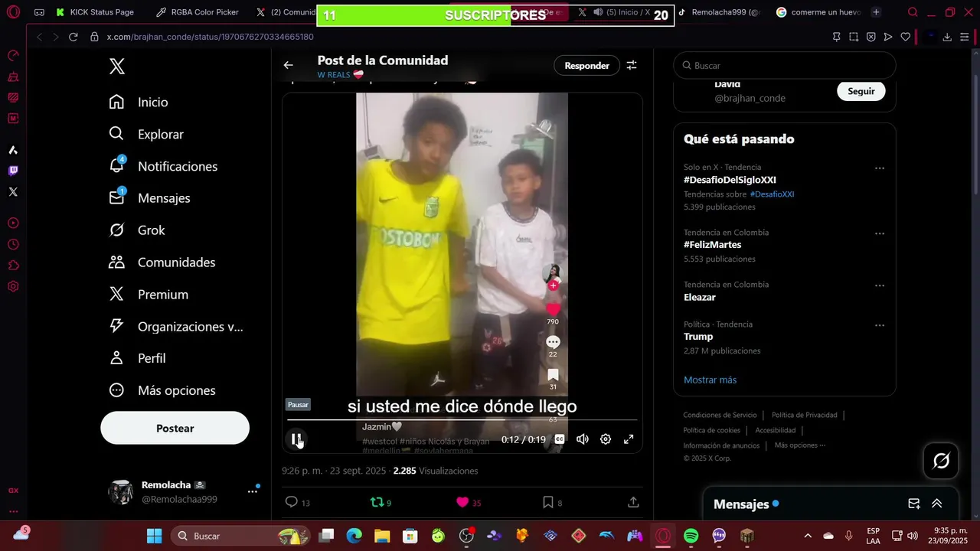
Task: Expand the video to fullscreen
Action: (x=629, y=439)
